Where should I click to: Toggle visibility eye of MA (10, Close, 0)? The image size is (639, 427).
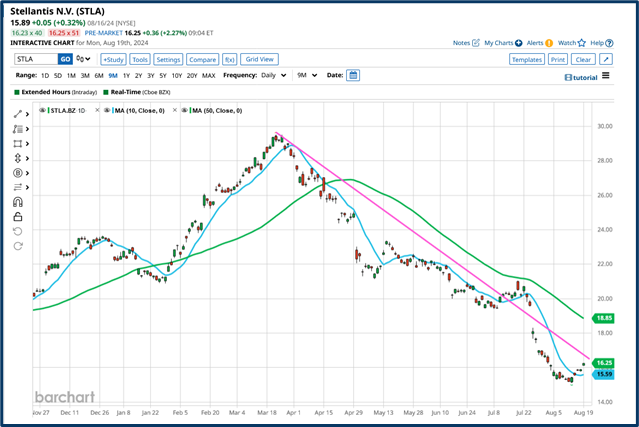[x=107, y=110]
